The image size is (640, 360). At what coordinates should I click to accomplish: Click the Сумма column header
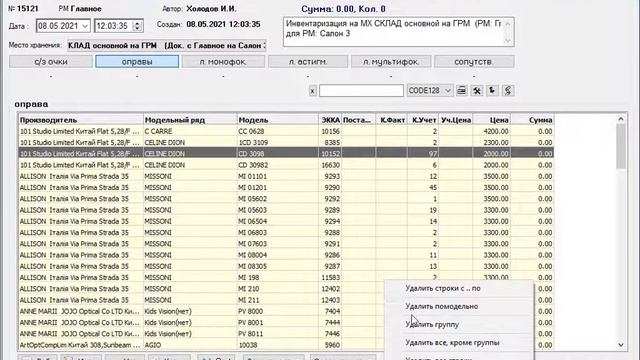pos(533,120)
